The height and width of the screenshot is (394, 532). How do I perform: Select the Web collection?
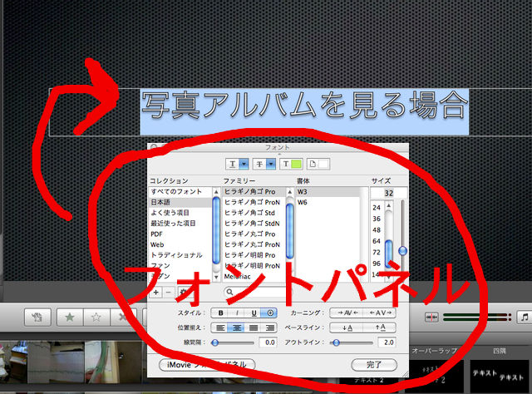[180, 244]
